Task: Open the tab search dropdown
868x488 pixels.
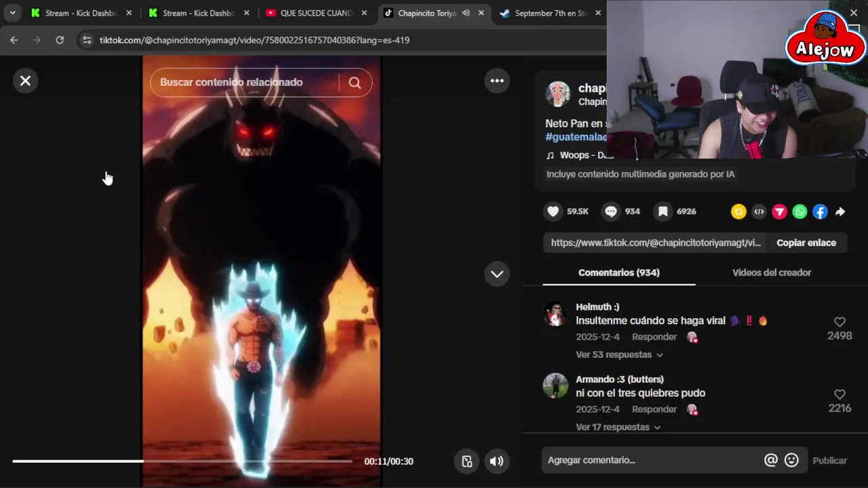Action: click(12, 13)
